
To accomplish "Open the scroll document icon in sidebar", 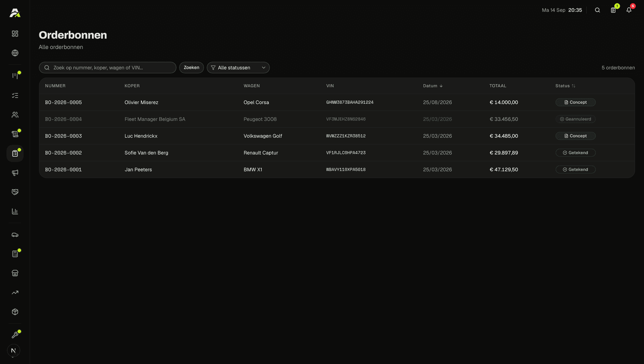I will tap(15, 134).
